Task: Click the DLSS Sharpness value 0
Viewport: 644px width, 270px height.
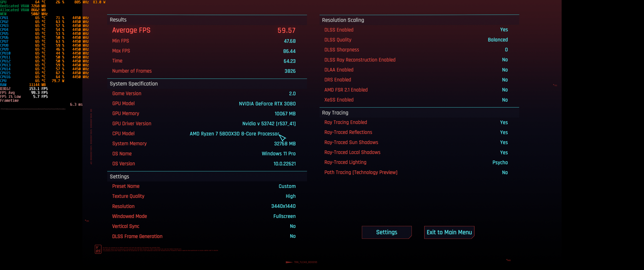Action: click(x=506, y=49)
